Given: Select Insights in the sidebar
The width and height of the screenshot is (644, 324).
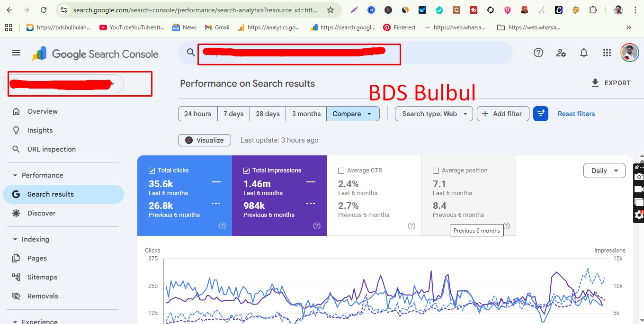Looking at the screenshot, I should coord(40,130).
